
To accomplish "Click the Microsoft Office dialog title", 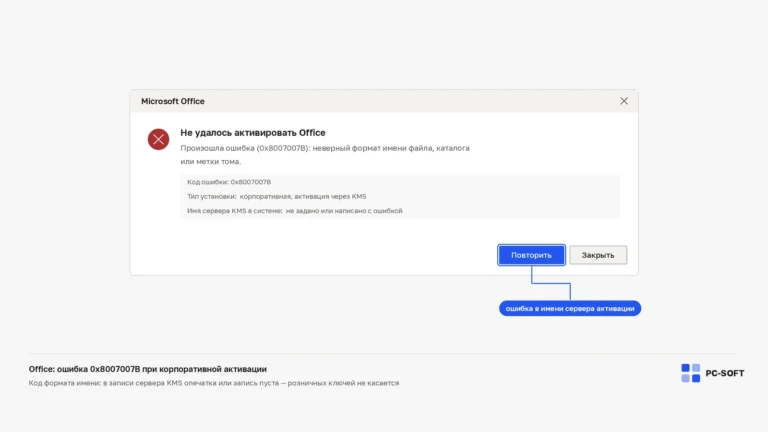I will pyautogui.click(x=173, y=101).
